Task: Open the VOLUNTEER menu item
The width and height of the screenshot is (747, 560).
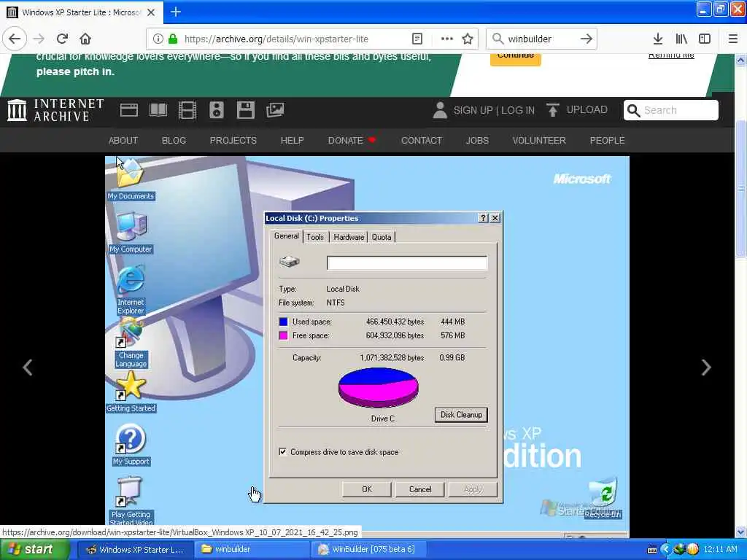Action: pyautogui.click(x=539, y=141)
